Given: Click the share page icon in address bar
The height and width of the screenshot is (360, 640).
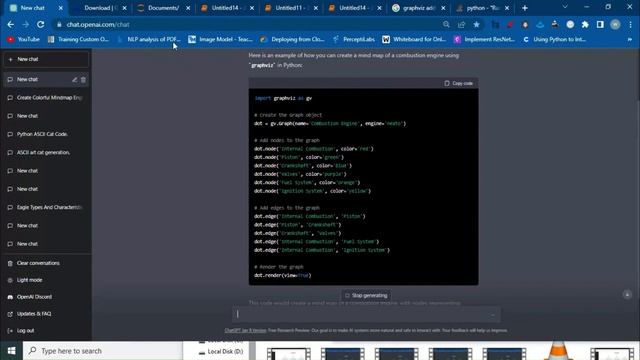Looking at the screenshot, I should tap(461, 24).
